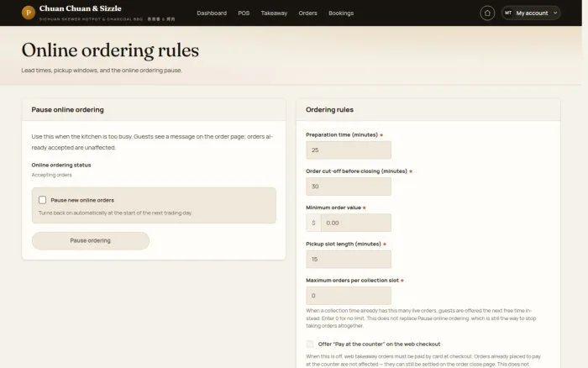Click the MT avatar initials
The height and width of the screenshot is (368, 588).
tap(507, 13)
